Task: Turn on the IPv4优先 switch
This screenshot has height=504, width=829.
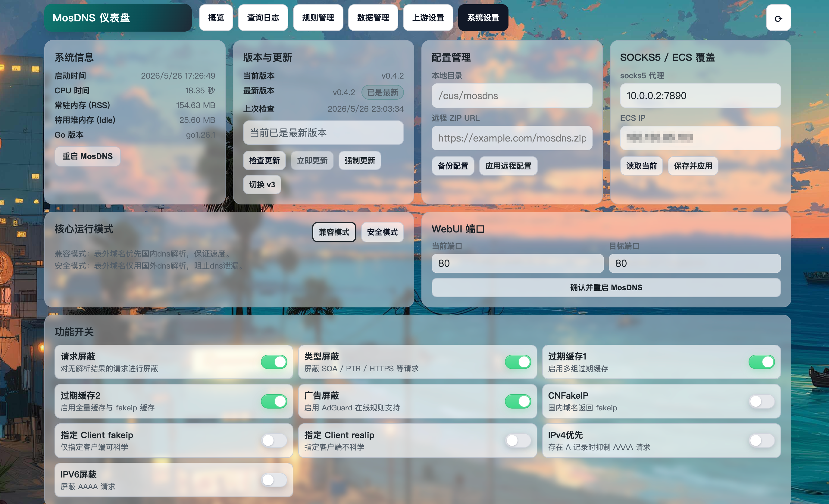Action: point(762,440)
